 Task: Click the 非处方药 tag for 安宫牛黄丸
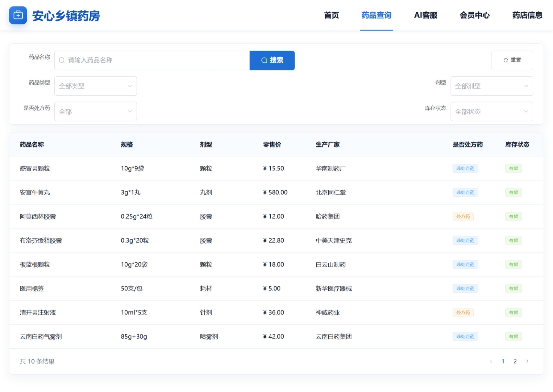coord(465,192)
